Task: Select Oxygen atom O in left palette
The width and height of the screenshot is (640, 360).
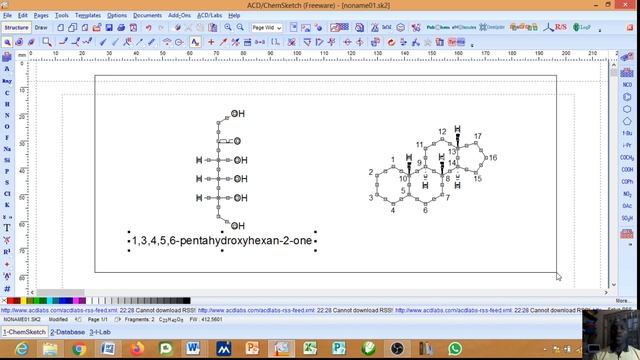Action: pyautogui.click(x=7, y=127)
